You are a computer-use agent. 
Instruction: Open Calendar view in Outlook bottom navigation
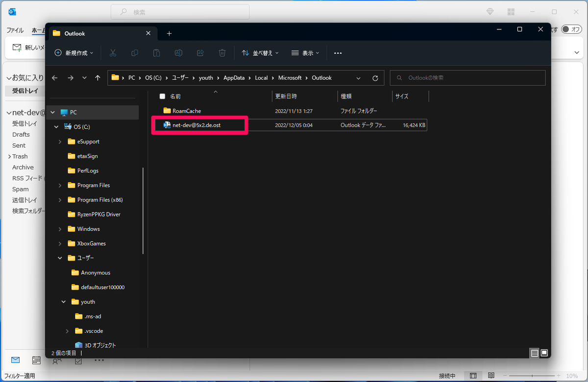coord(36,360)
